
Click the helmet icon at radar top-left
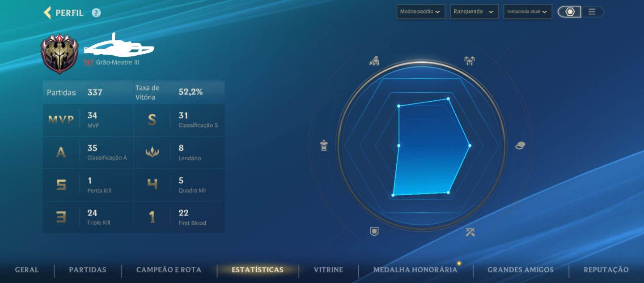click(374, 61)
